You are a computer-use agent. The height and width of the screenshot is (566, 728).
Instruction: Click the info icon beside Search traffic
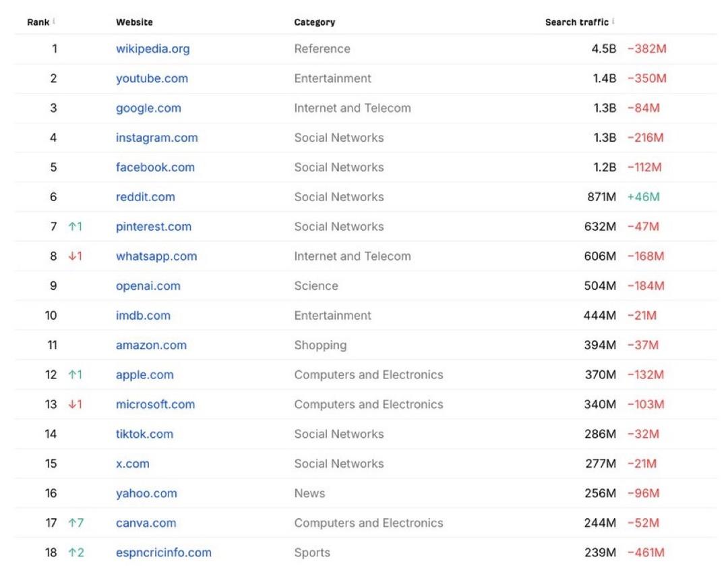tap(614, 22)
